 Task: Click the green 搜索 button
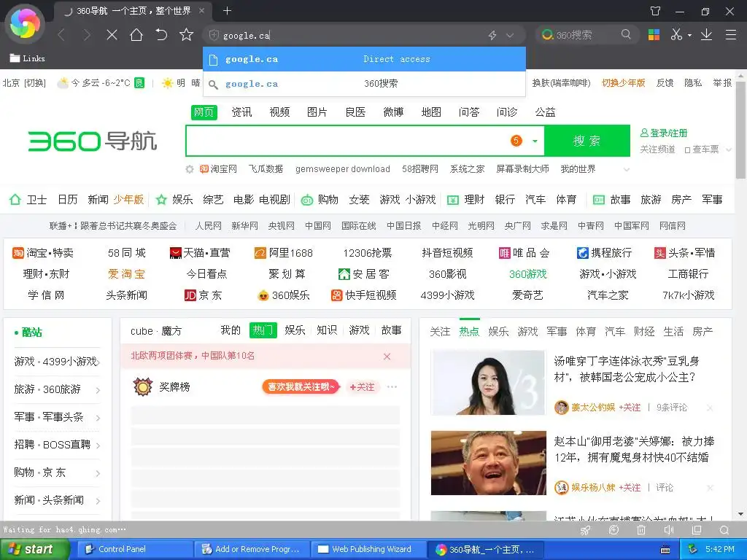tap(587, 141)
